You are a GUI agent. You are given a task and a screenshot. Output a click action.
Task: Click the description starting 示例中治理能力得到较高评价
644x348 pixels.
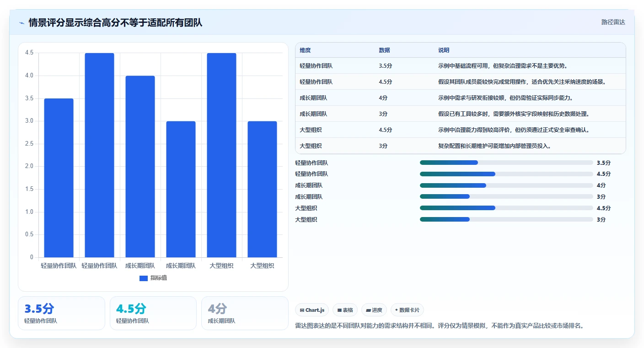click(x=514, y=130)
